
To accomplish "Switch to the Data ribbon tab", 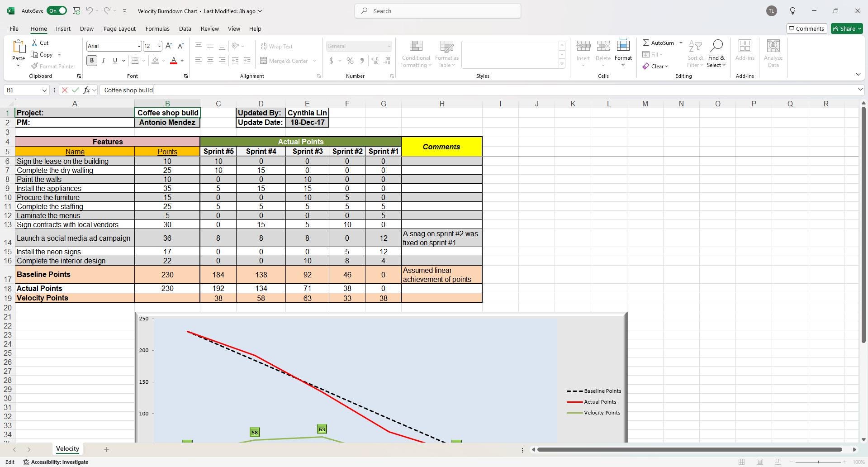I will [185, 28].
